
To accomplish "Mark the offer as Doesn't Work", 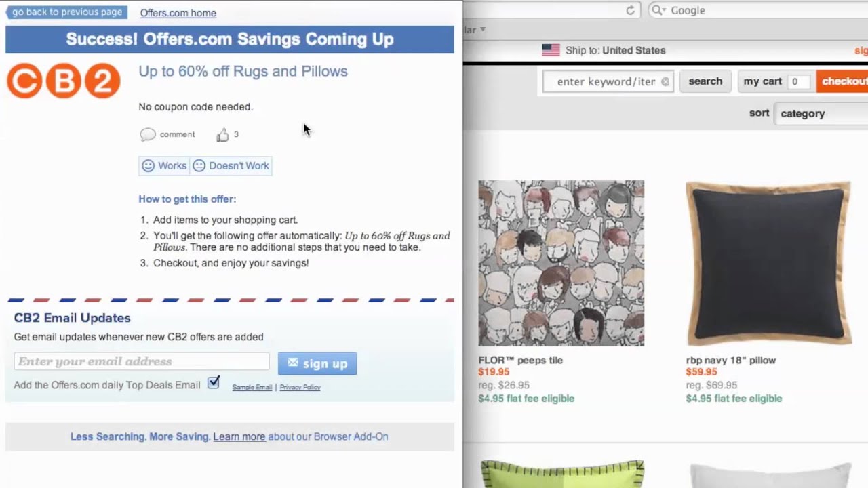I will (231, 165).
